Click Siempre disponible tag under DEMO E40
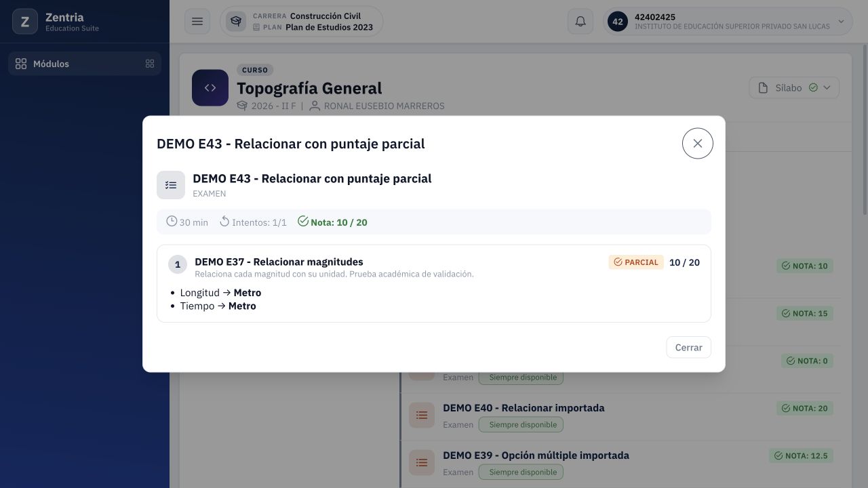 coord(521,425)
